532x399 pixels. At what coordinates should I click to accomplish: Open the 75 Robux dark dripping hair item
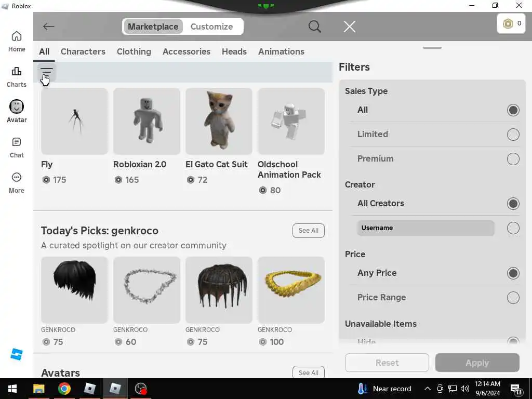219,290
